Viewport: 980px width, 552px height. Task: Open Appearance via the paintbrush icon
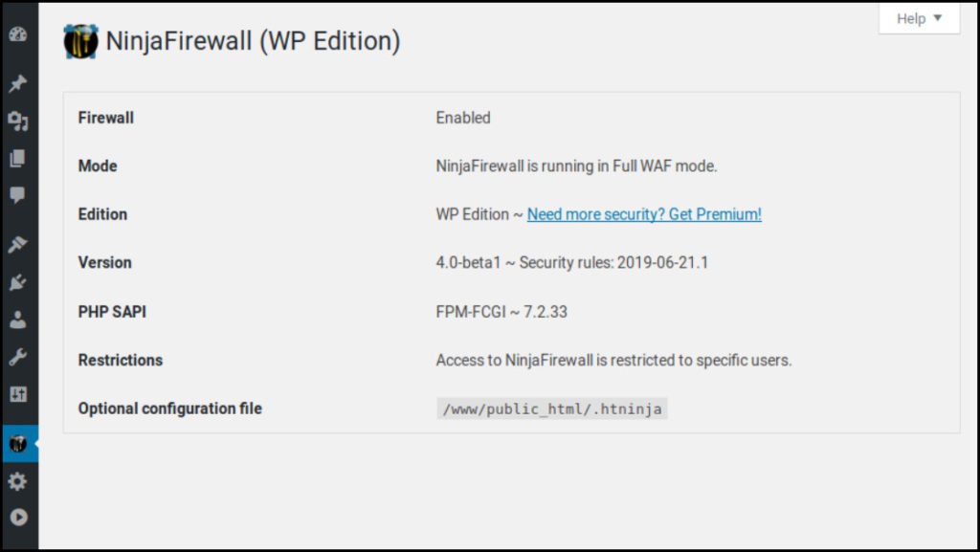tap(17, 246)
